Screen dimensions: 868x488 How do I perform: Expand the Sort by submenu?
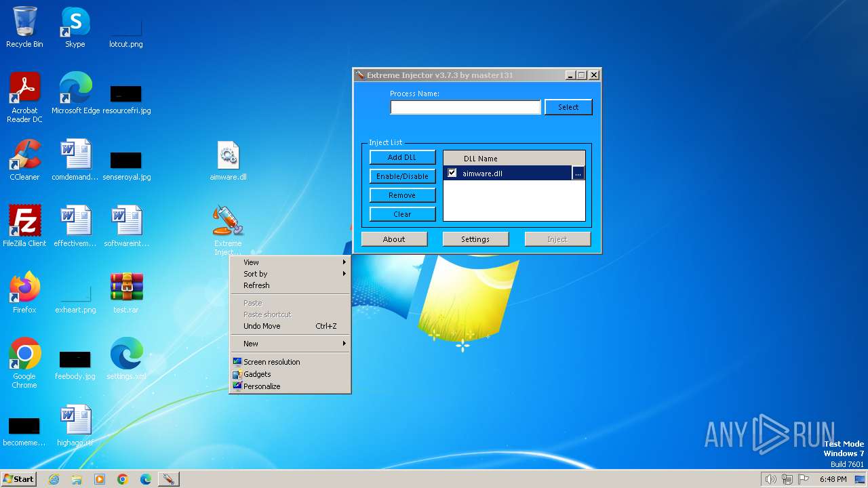click(x=290, y=274)
